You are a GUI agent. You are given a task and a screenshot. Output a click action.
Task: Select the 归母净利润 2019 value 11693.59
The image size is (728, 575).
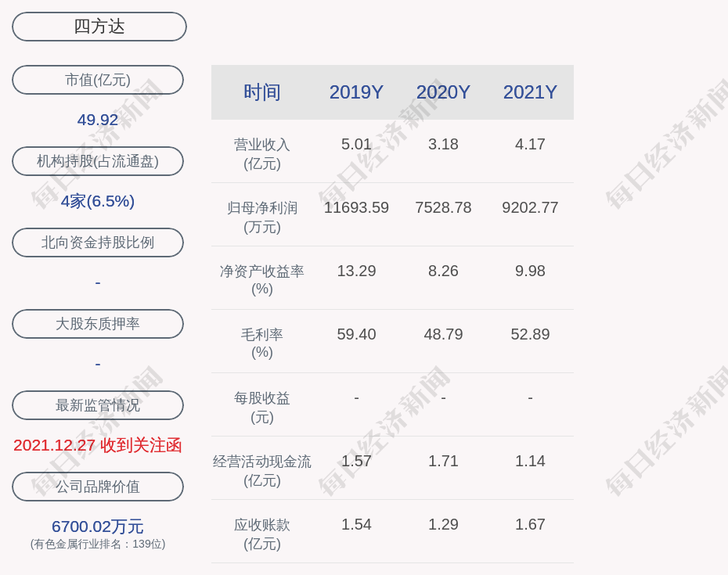356,208
